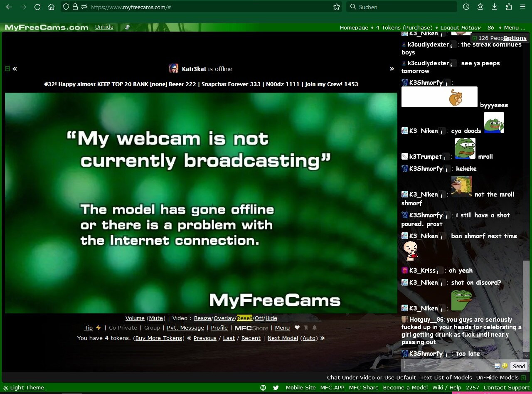The width and height of the screenshot is (532, 394).
Task: Open browser history clock icon
Action: (466, 7)
